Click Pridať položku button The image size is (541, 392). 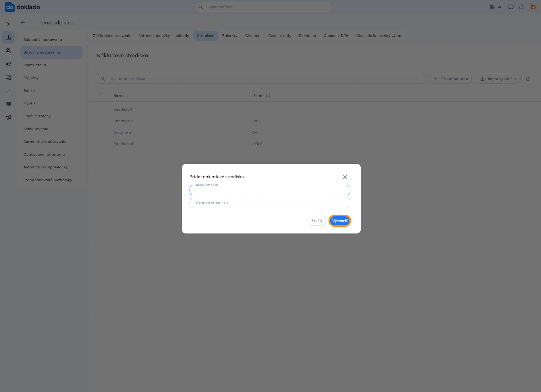450,79
